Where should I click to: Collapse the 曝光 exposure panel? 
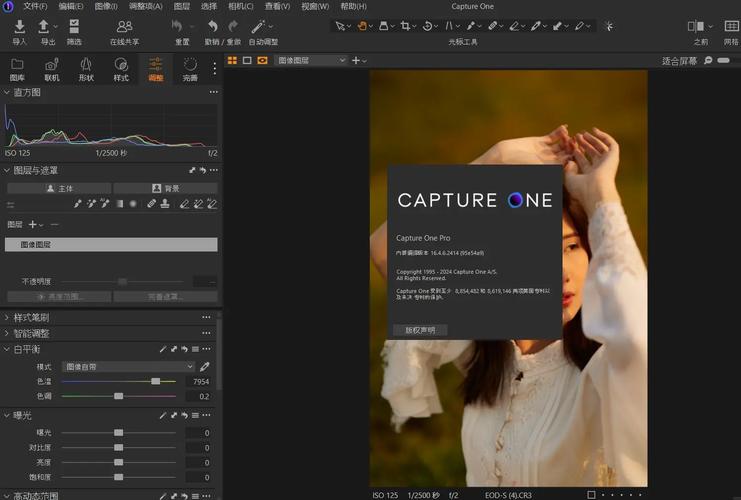[7, 415]
